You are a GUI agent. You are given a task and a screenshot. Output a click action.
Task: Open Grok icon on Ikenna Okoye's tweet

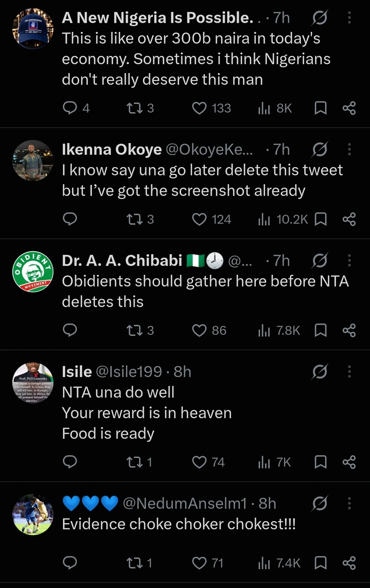click(x=320, y=149)
